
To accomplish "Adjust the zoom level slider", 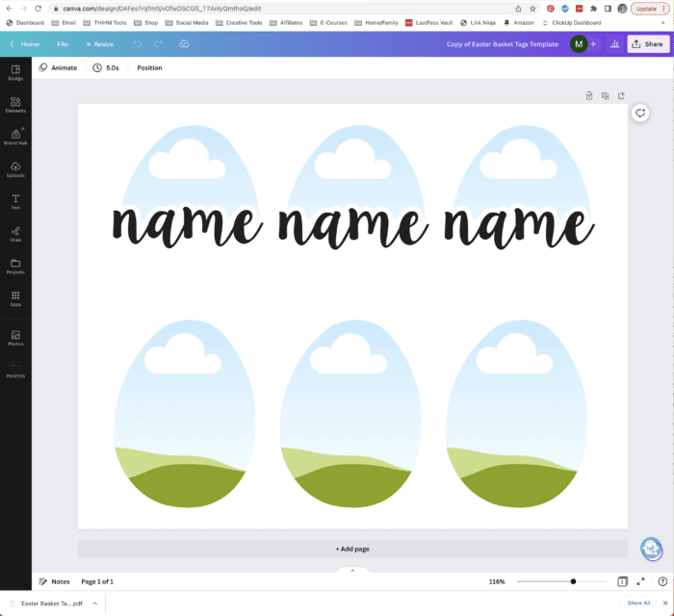I will tap(574, 581).
